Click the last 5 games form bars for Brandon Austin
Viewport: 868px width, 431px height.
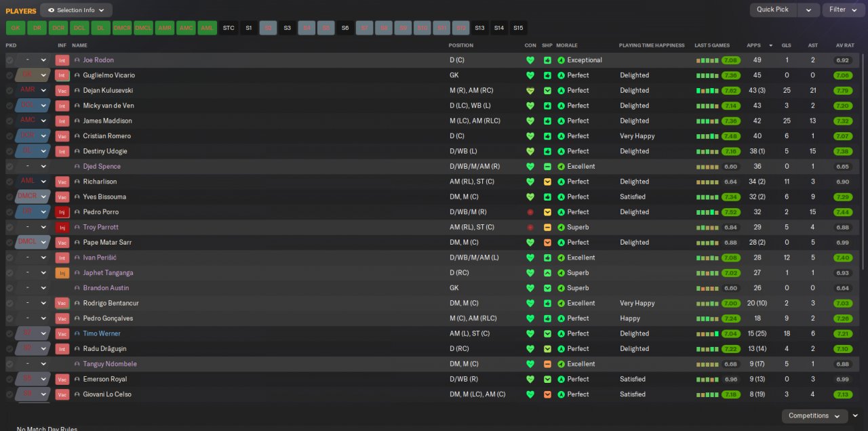(707, 288)
